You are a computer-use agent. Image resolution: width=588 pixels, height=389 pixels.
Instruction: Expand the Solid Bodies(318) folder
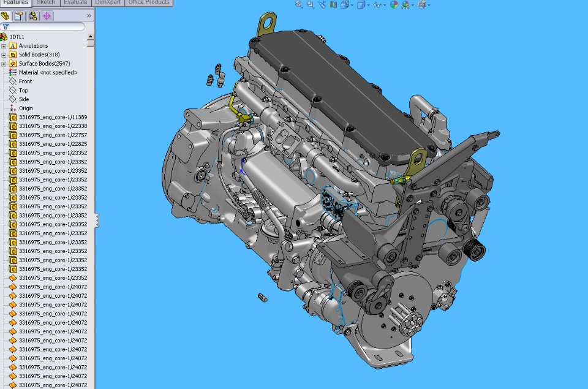[x=4, y=55]
